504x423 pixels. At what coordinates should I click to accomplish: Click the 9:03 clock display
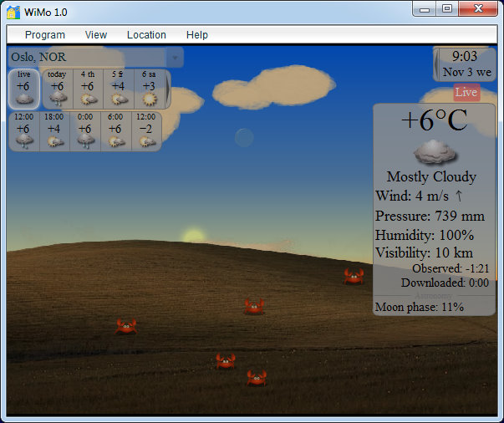tap(465, 56)
